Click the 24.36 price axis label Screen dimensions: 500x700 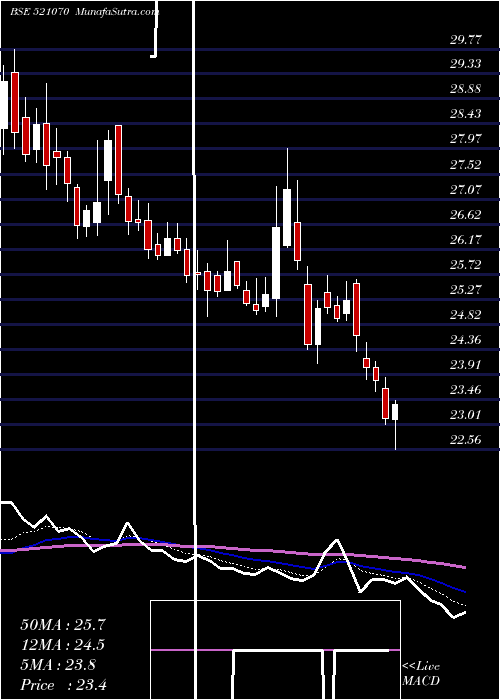466,341
